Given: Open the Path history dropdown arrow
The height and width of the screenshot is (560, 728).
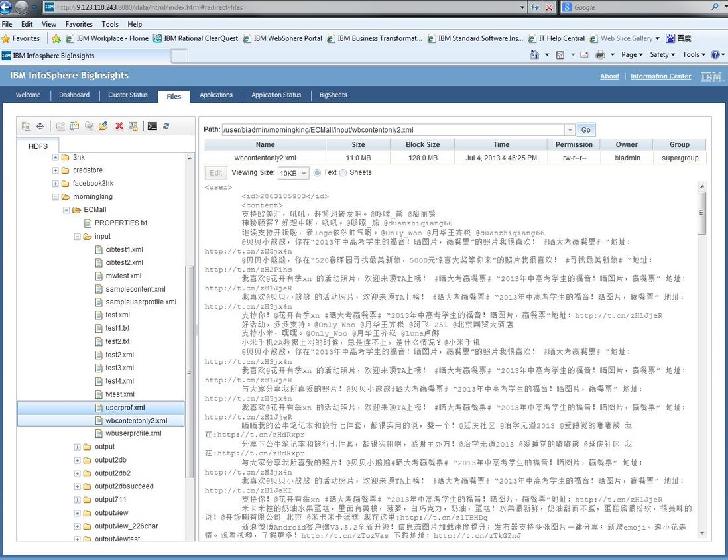Looking at the screenshot, I should coord(570,130).
